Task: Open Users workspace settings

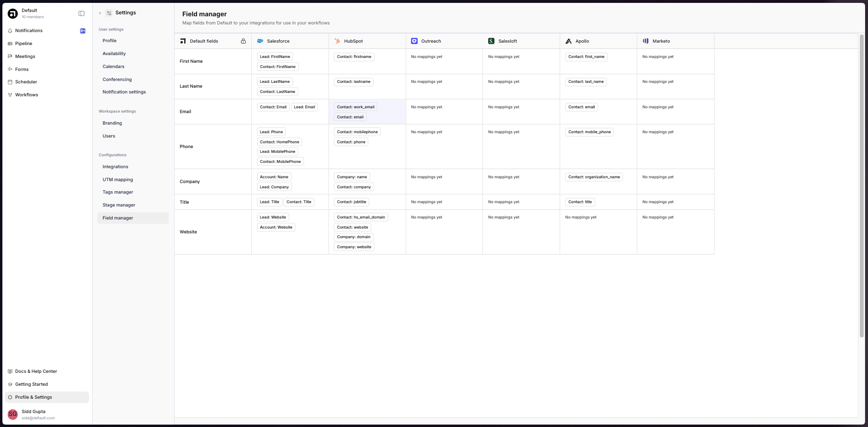Action: coord(109,136)
